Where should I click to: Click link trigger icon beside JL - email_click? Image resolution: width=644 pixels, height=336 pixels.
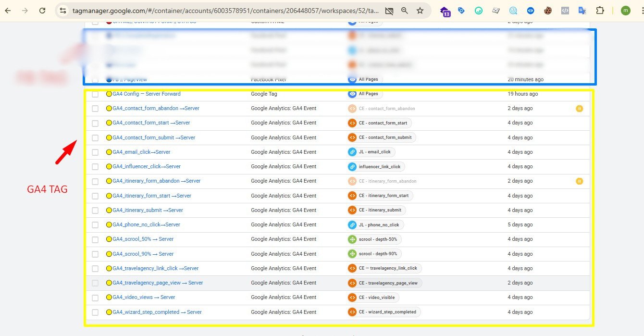352,152
